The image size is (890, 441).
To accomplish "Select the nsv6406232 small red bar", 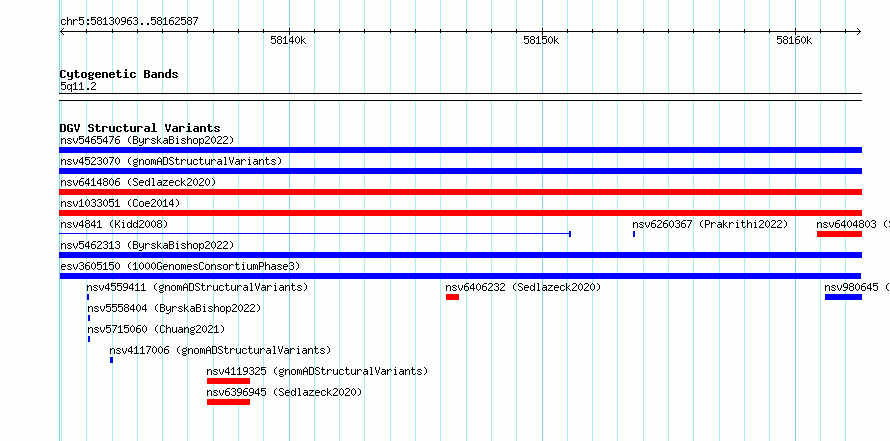I will click(452, 297).
